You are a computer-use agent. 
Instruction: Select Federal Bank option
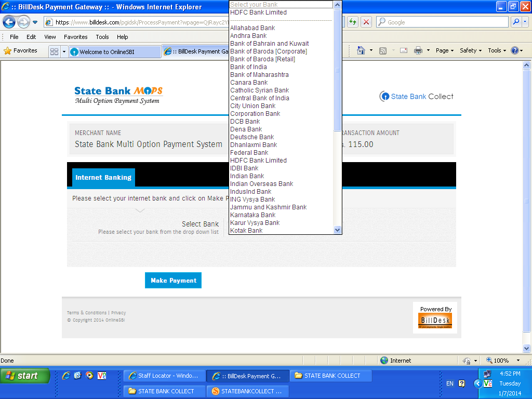tap(281, 153)
